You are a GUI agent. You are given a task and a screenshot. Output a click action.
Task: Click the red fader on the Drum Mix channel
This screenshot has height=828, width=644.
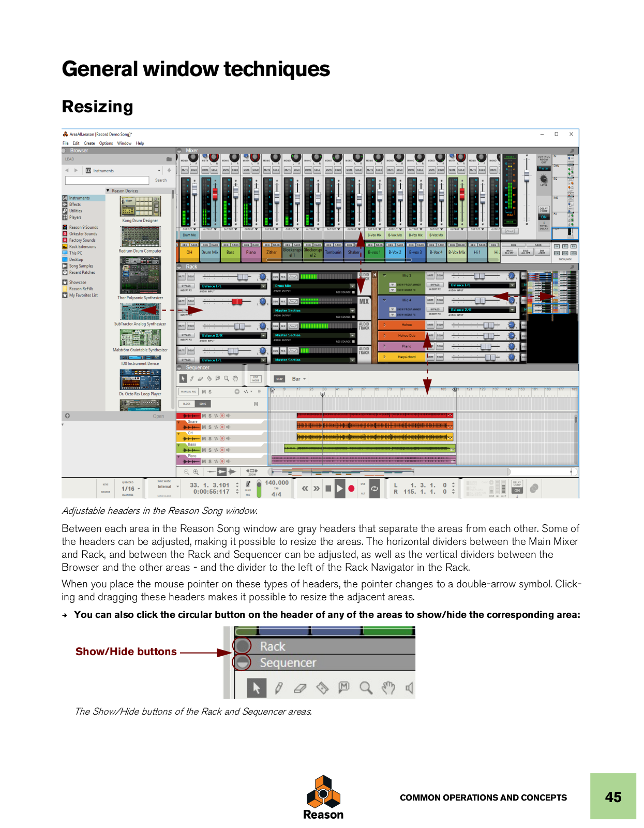[x=215, y=194]
